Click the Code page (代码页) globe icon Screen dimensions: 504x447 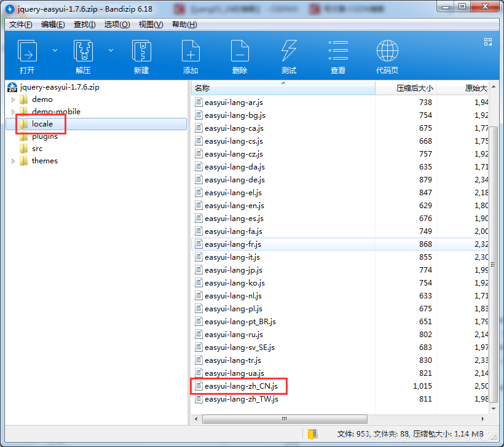point(387,51)
